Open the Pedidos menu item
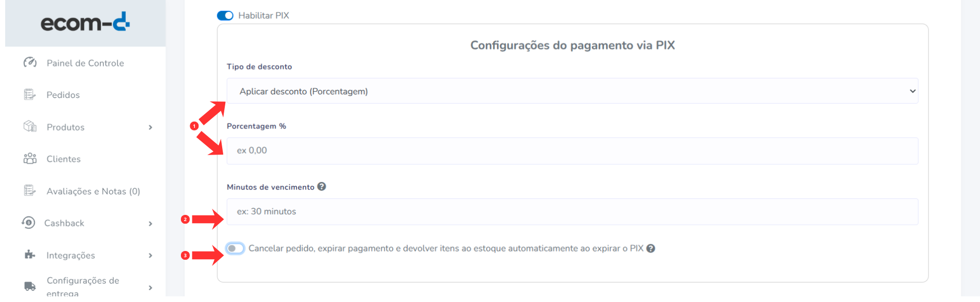 pos(63,95)
